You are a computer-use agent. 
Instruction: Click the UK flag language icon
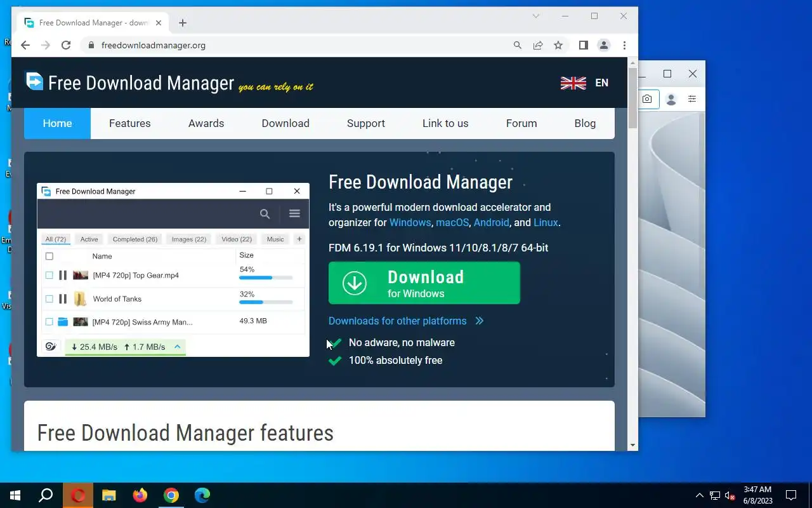(x=573, y=83)
